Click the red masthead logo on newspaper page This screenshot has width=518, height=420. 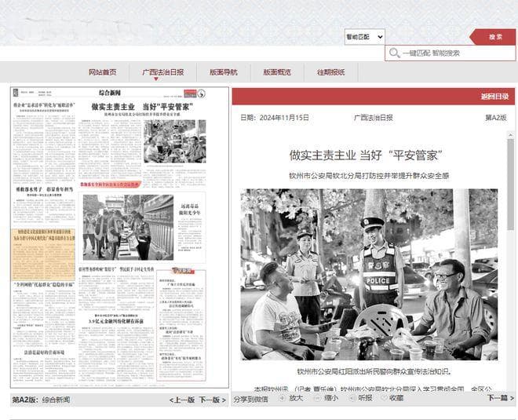[x=190, y=93]
